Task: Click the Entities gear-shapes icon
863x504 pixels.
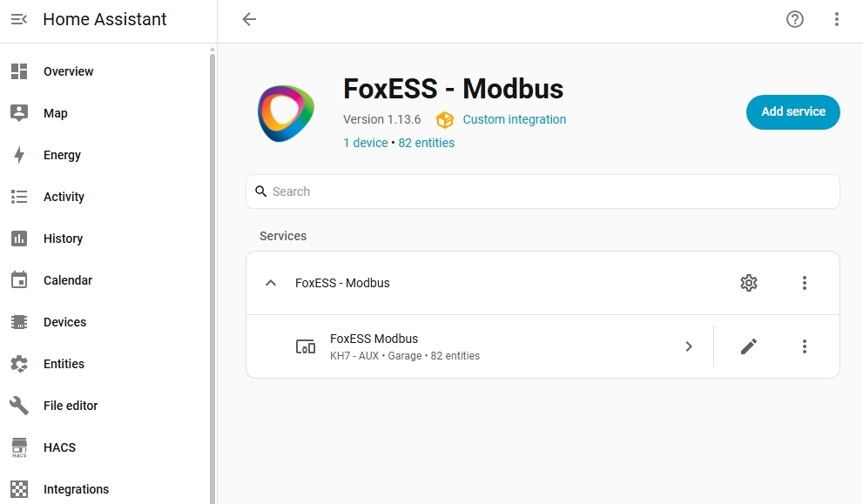Action: (x=19, y=364)
